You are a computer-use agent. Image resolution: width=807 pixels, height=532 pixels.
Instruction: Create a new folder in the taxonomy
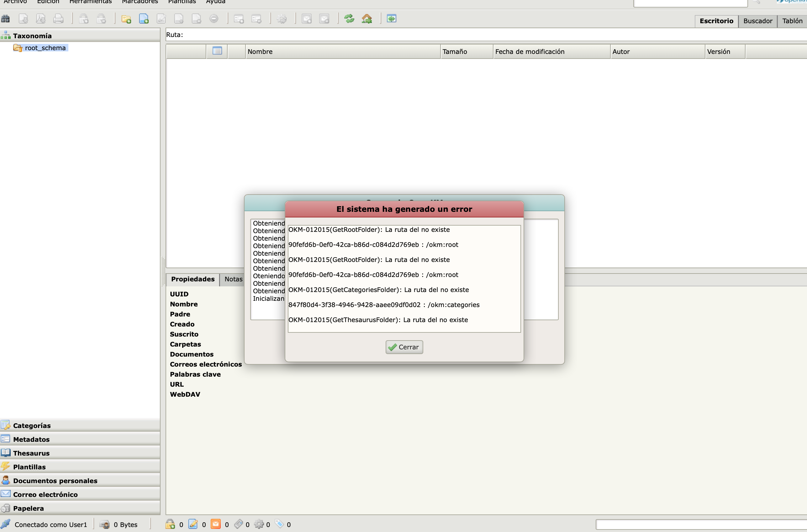pos(126,19)
